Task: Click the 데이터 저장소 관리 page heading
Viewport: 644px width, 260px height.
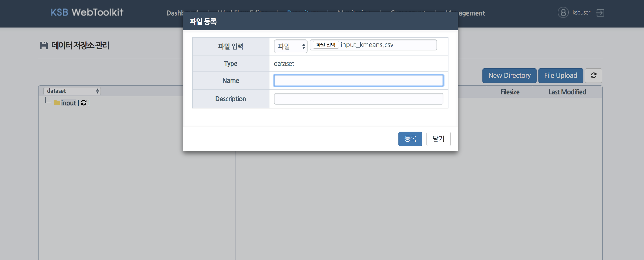Action: pos(80,45)
